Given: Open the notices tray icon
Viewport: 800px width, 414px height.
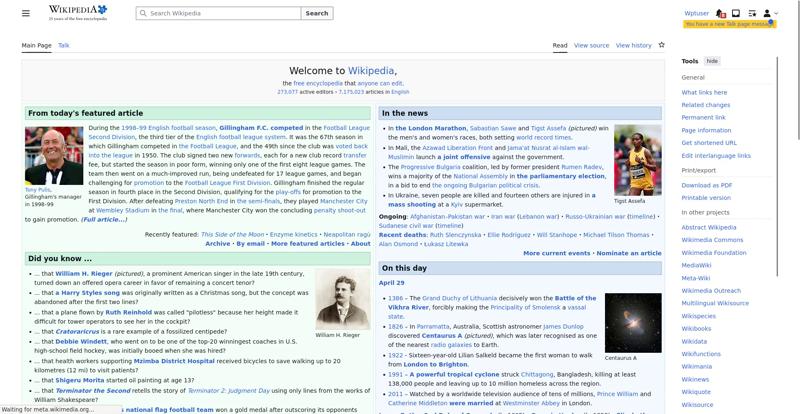Looking at the screenshot, I should click(737, 13).
